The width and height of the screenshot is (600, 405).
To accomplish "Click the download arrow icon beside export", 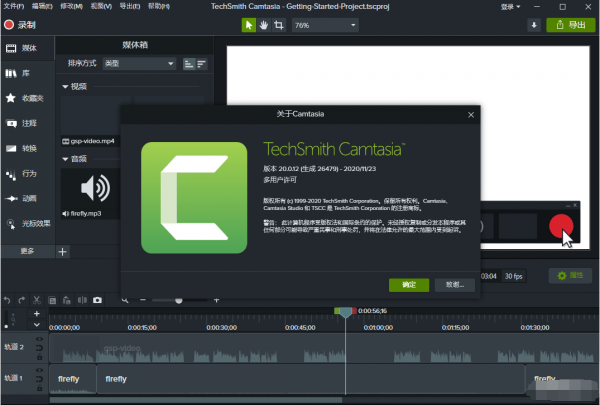I will click(x=533, y=25).
